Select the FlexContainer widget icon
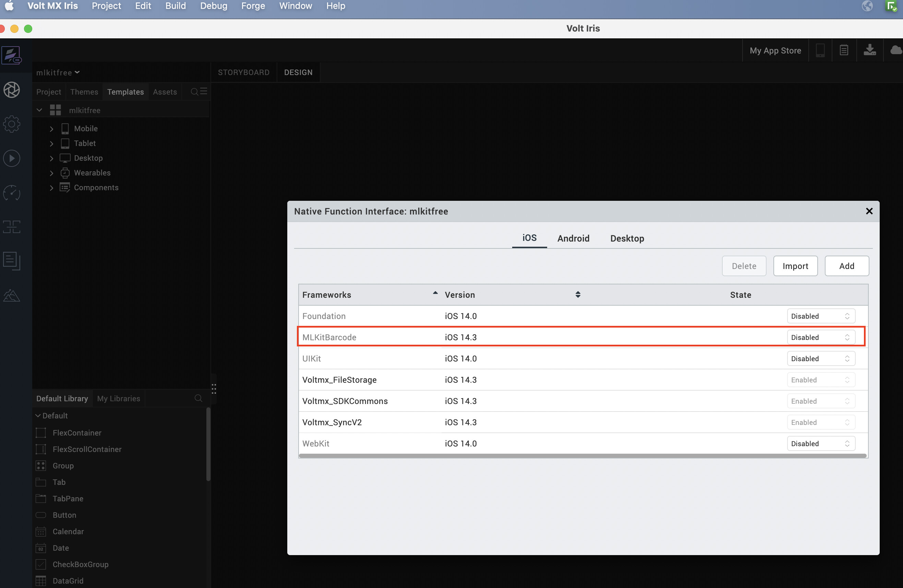The height and width of the screenshot is (588, 903). tap(40, 432)
